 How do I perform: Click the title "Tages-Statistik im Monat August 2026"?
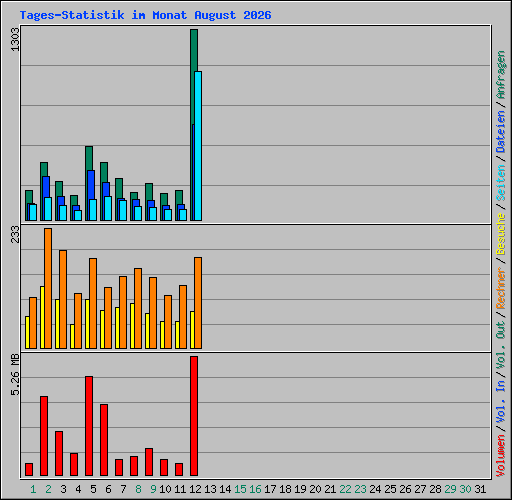pos(145,15)
